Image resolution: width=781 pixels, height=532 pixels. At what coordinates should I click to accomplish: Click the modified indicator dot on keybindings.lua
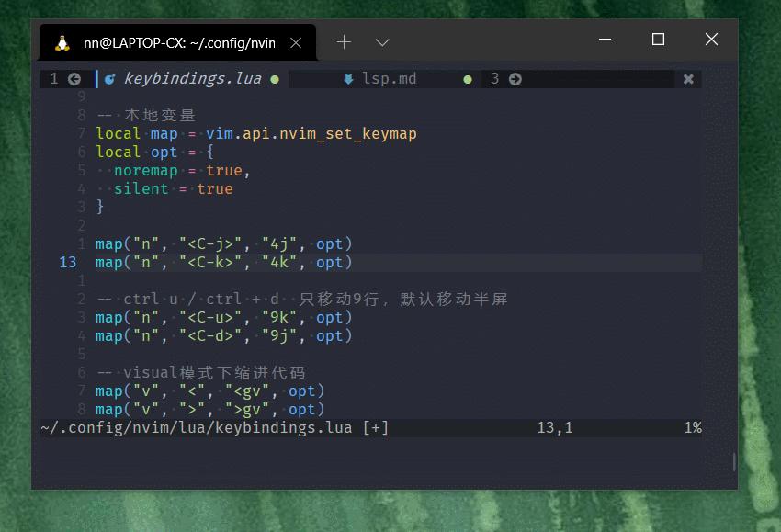pos(274,79)
